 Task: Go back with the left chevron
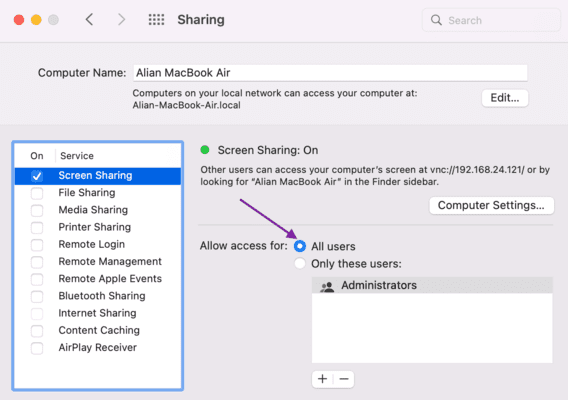[x=89, y=20]
